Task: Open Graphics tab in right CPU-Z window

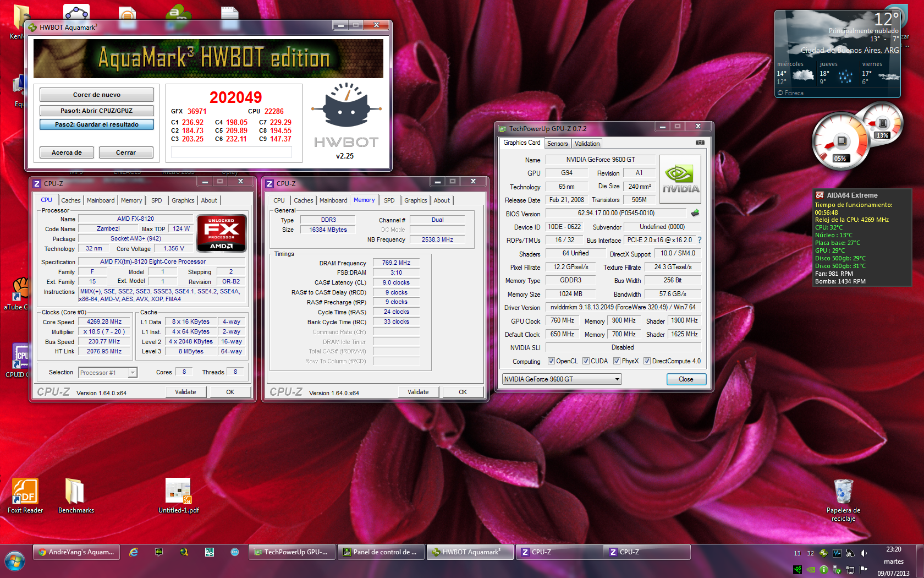Action: click(x=415, y=200)
